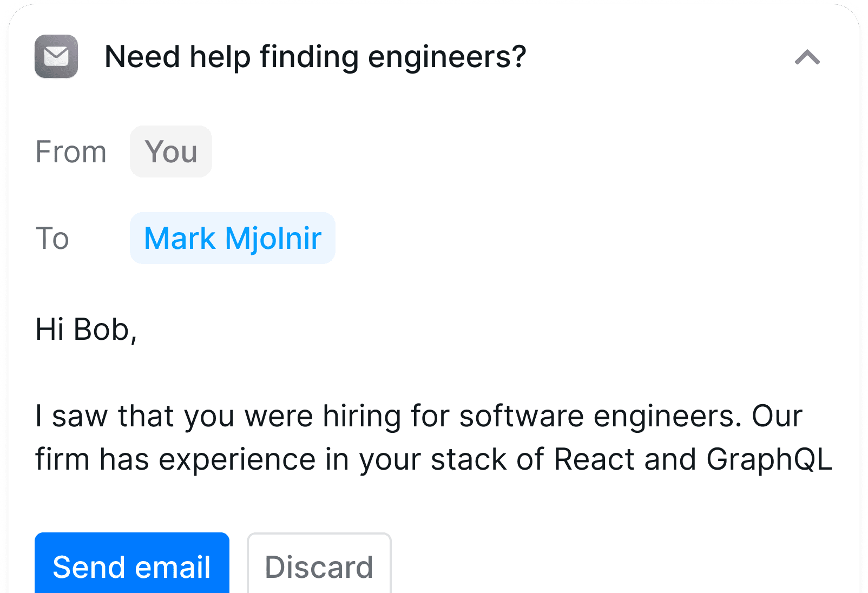Click the envelope mail icon

(x=56, y=56)
